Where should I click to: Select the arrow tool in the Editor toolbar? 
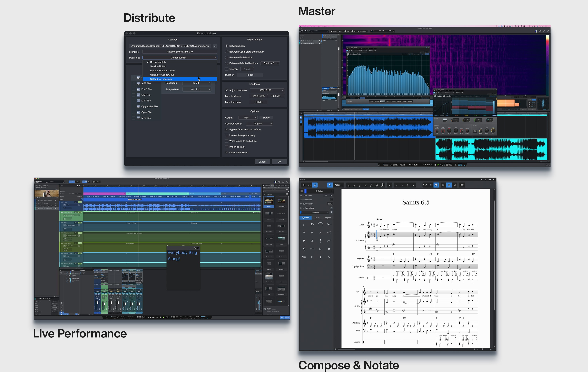click(x=330, y=185)
